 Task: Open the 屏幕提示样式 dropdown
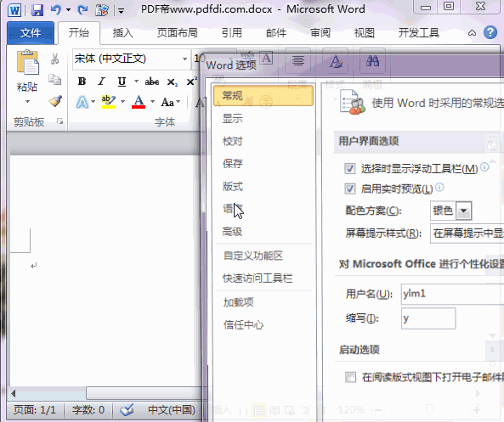467,234
